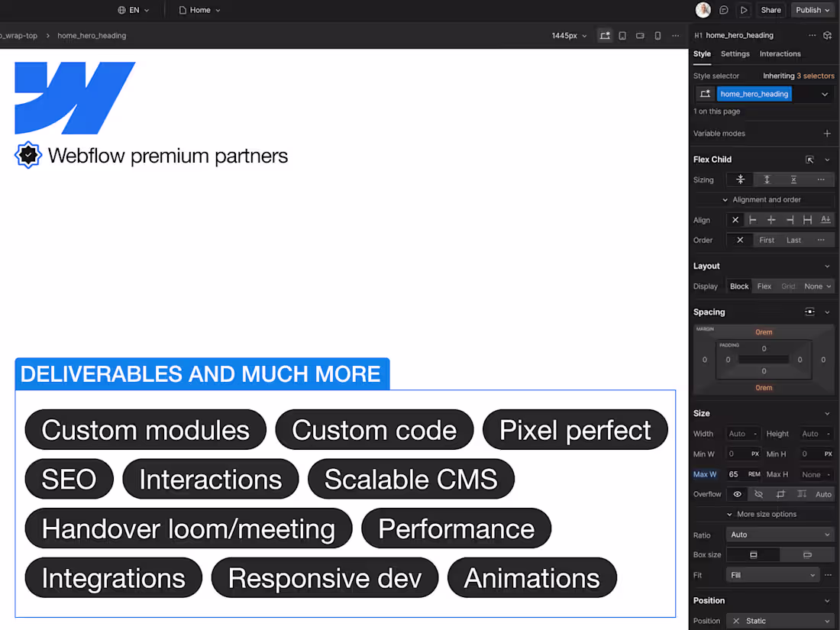The height and width of the screenshot is (630, 840).
Task: Open the Interactions tab
Action: pyautogui.click(x=780, y=53)
